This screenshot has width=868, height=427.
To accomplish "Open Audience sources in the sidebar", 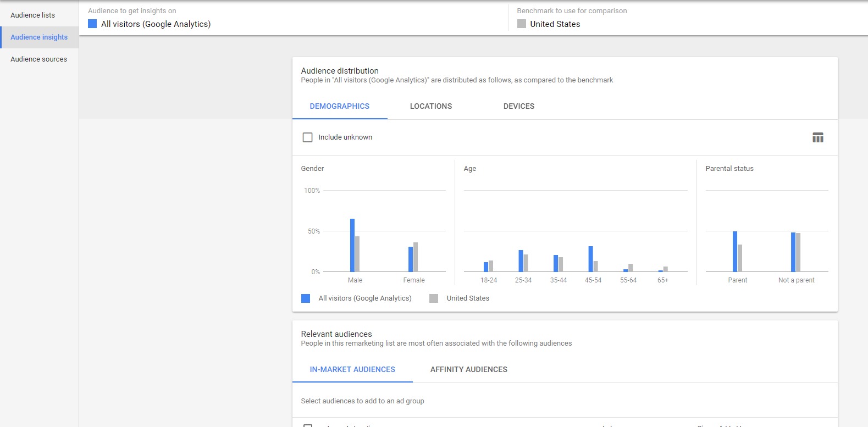I will tap(39, 59).
